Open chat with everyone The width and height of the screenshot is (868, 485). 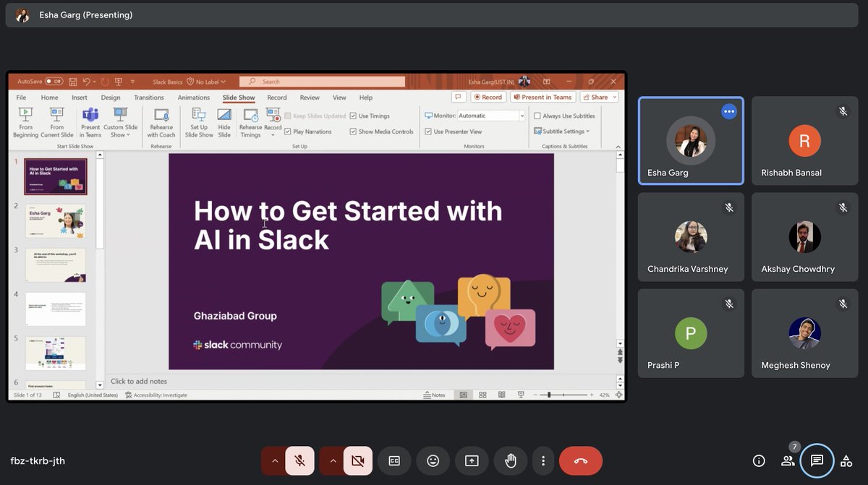817,460
